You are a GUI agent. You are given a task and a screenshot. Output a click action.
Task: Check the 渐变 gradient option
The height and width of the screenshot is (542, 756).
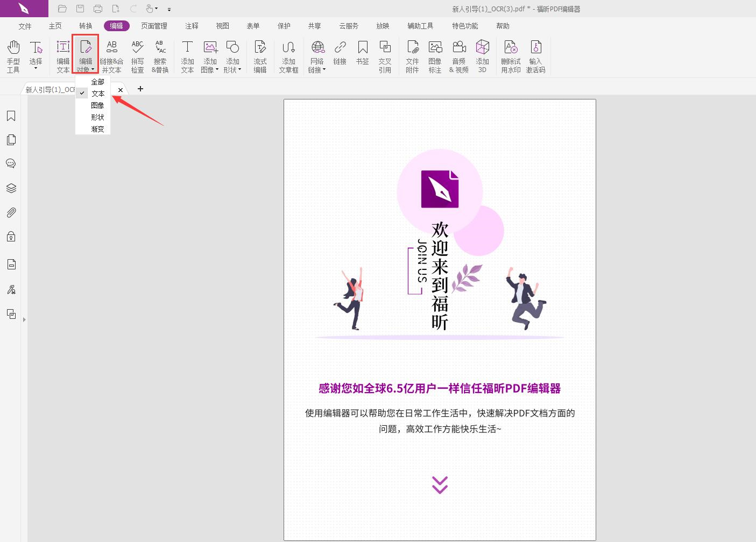click(x=97, y=129)
